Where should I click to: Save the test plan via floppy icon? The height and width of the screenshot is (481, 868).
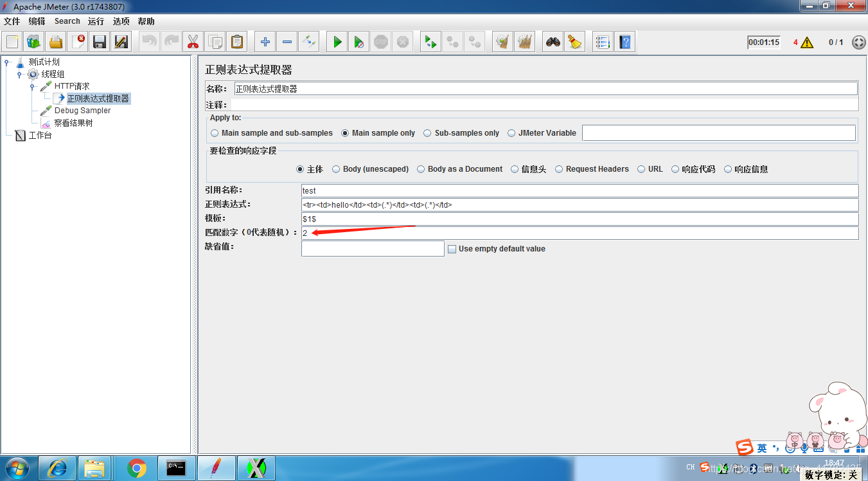point(100,42)
